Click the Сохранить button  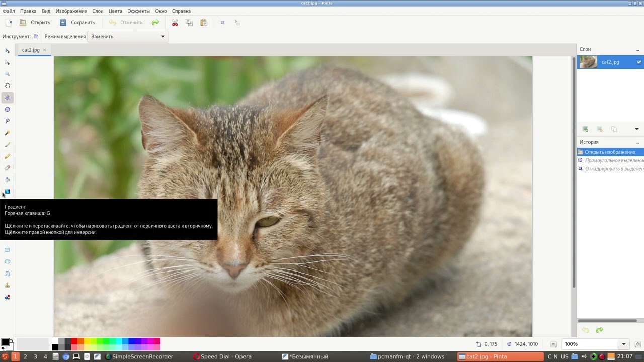pos(77,22)
